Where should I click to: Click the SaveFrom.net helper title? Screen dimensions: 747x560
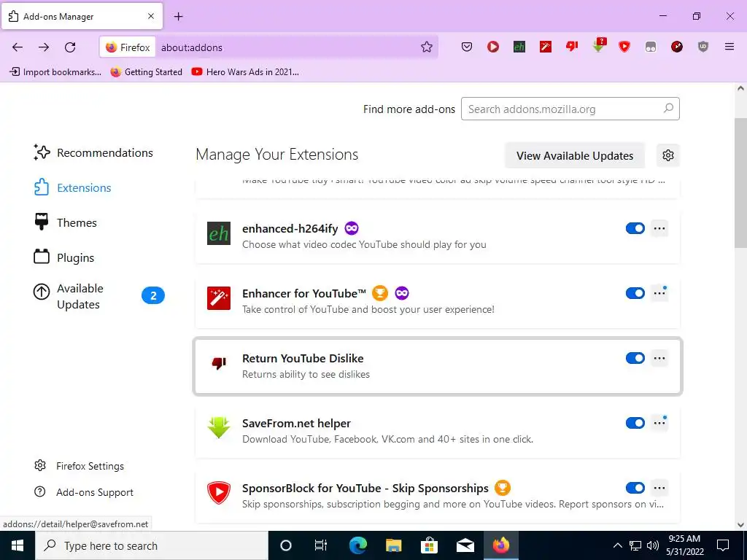click(x=296, y=423)
